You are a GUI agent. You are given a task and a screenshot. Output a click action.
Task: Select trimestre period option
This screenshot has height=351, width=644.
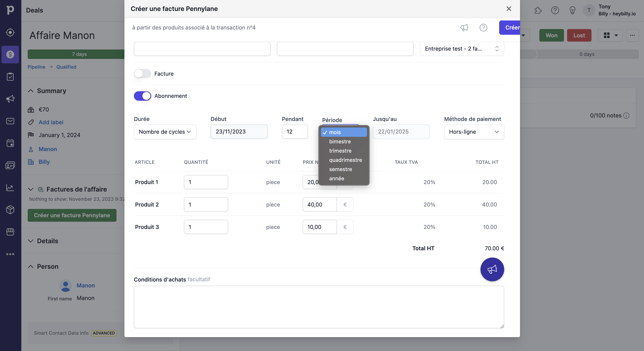pos(344,151)
